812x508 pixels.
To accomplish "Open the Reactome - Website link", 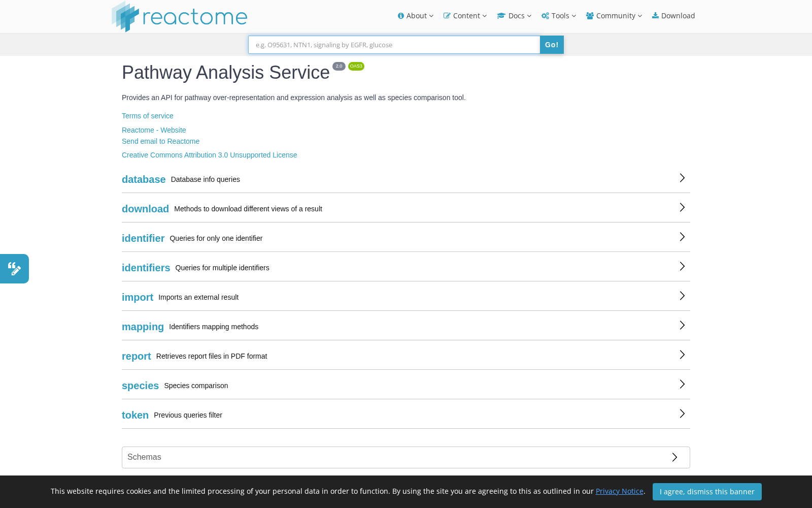I will (x=154, y=130).
